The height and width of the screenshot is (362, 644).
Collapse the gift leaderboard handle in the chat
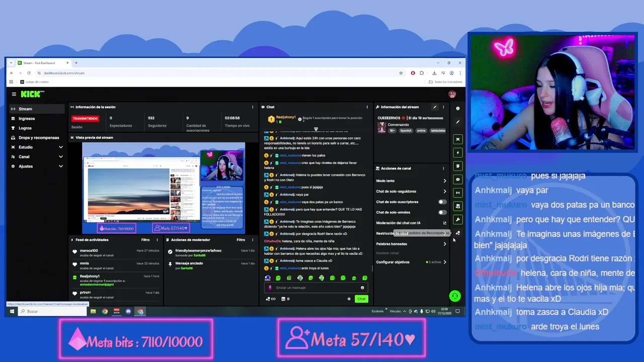[x=316, y=129]
